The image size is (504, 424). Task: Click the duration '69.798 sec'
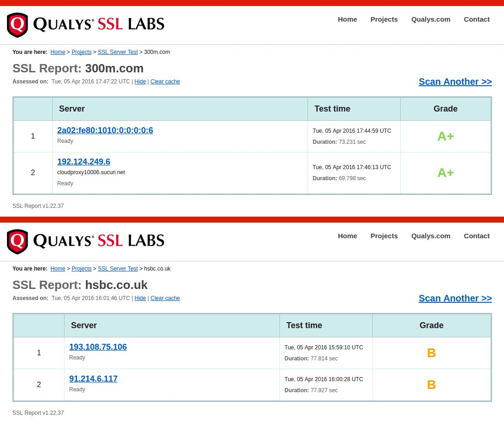point(352,178)
